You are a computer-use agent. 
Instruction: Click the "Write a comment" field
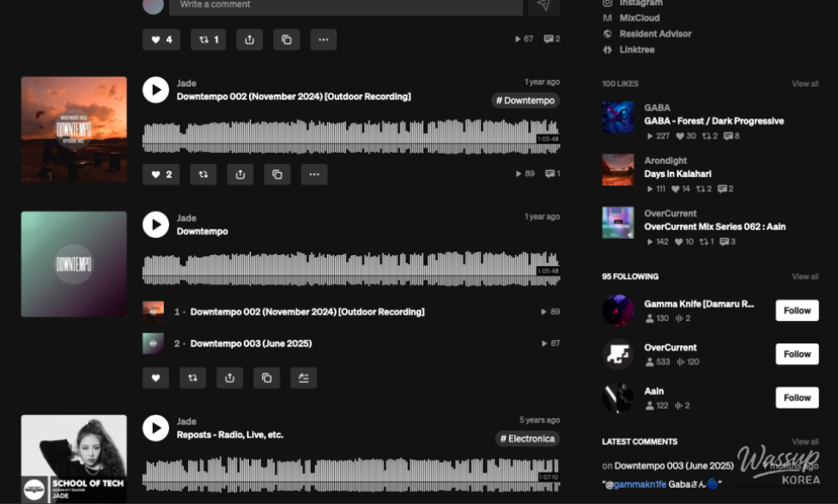point(343,6)
